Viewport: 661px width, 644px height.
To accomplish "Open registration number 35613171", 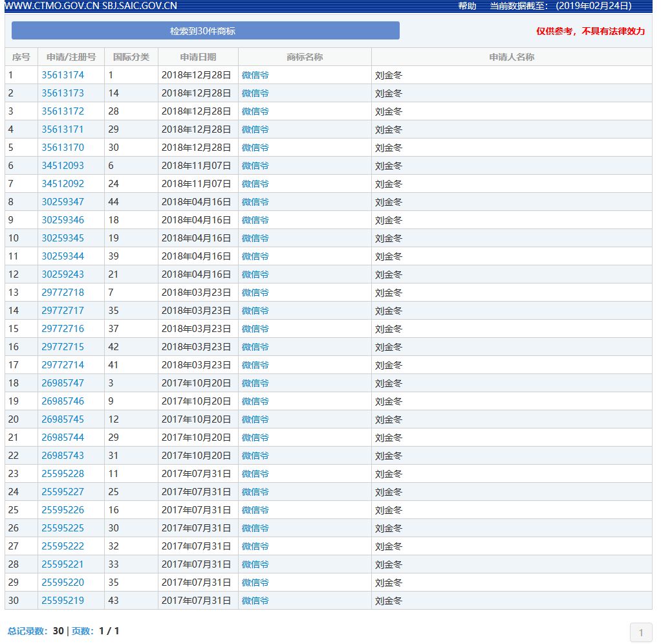I will tap(63, 129).
